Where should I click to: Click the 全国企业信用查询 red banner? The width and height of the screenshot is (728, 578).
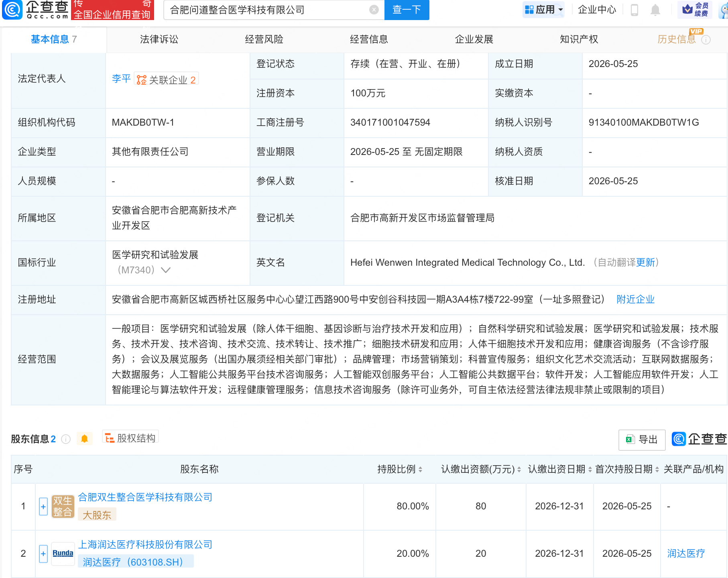(112, 10)
